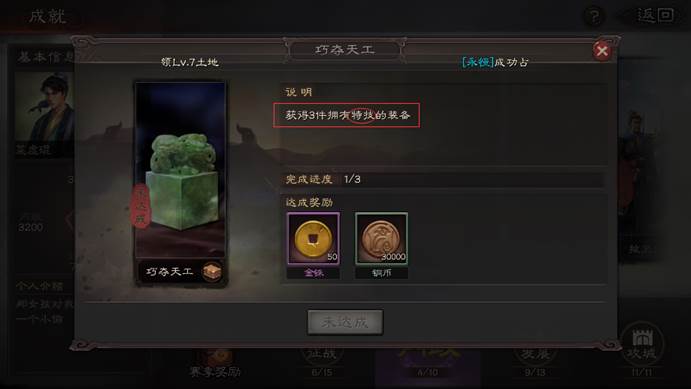Click the 铜币 copper coin reward icon

[x=382, y=238]
